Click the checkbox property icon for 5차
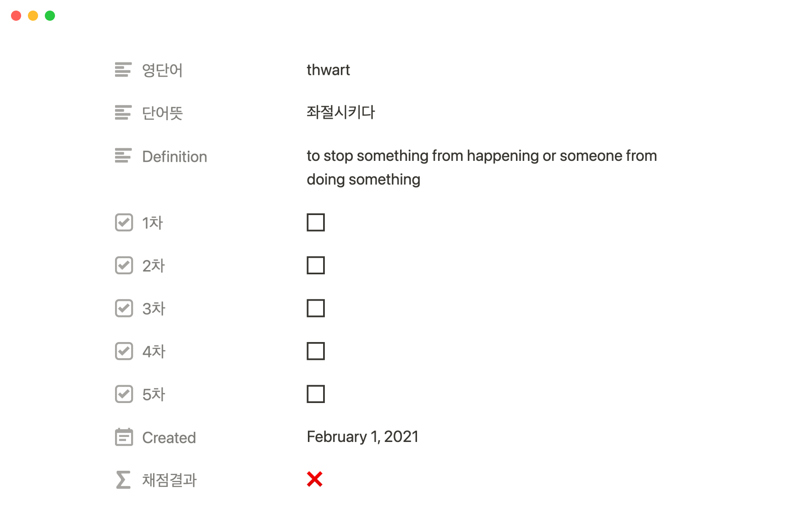812x508 pixels. tap(124, 394)
